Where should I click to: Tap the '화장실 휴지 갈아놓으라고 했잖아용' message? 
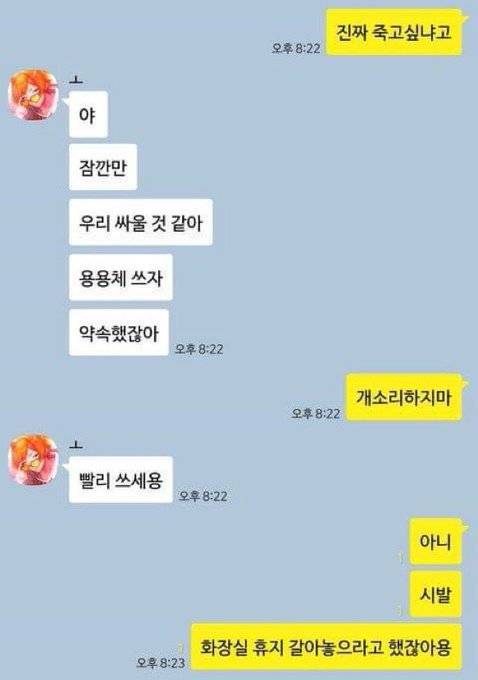pos(326,647)
